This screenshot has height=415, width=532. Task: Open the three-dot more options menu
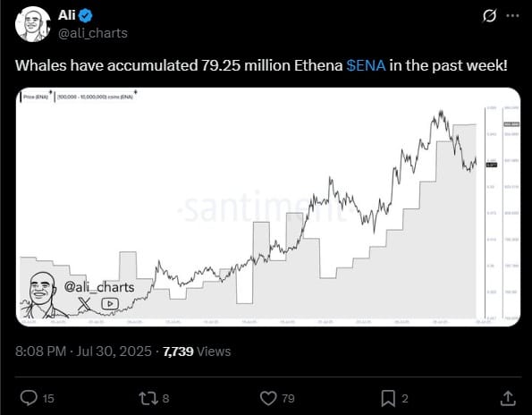(x=512, y=15)
